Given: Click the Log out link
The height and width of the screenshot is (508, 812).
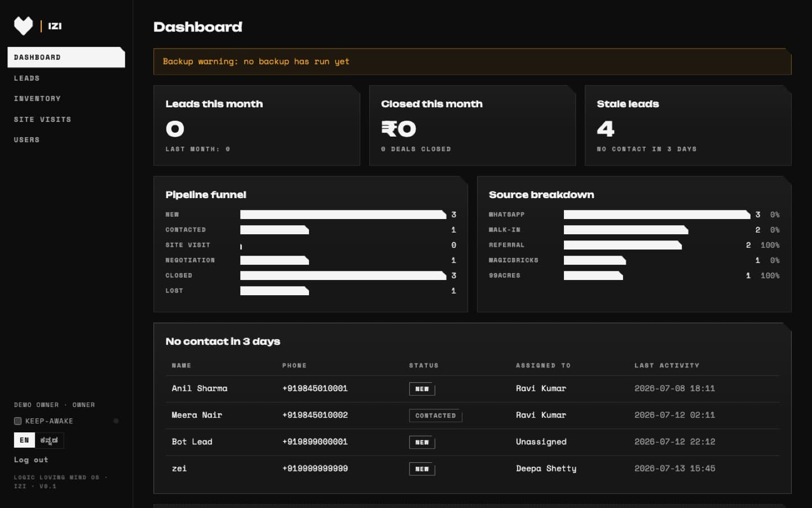Looking at the screenshot, I should (31, 459).
